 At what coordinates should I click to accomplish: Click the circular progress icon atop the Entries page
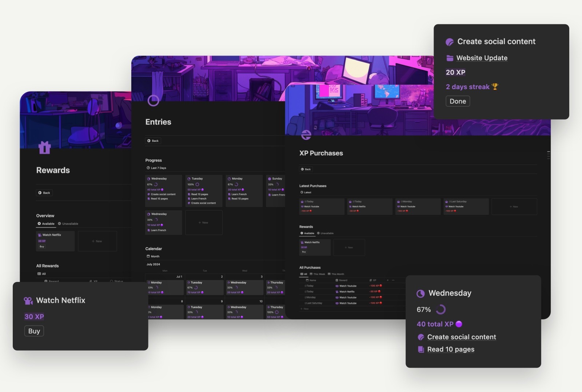(x=153, y=100)
